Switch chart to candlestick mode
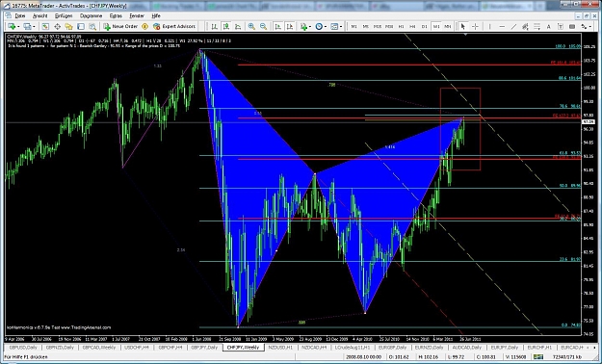Viewport: 602px width, 364px height. point(226,27)
